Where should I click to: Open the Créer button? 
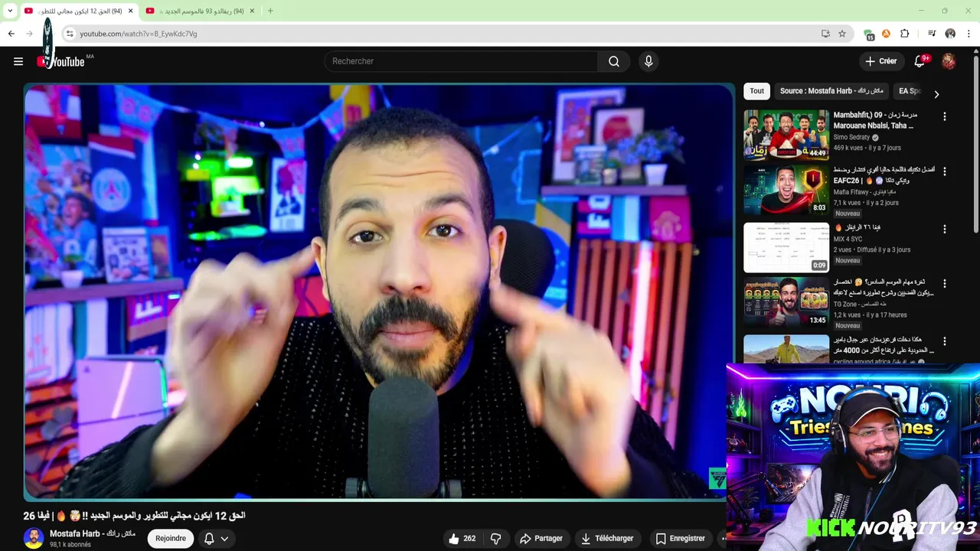tap(881, 61)
